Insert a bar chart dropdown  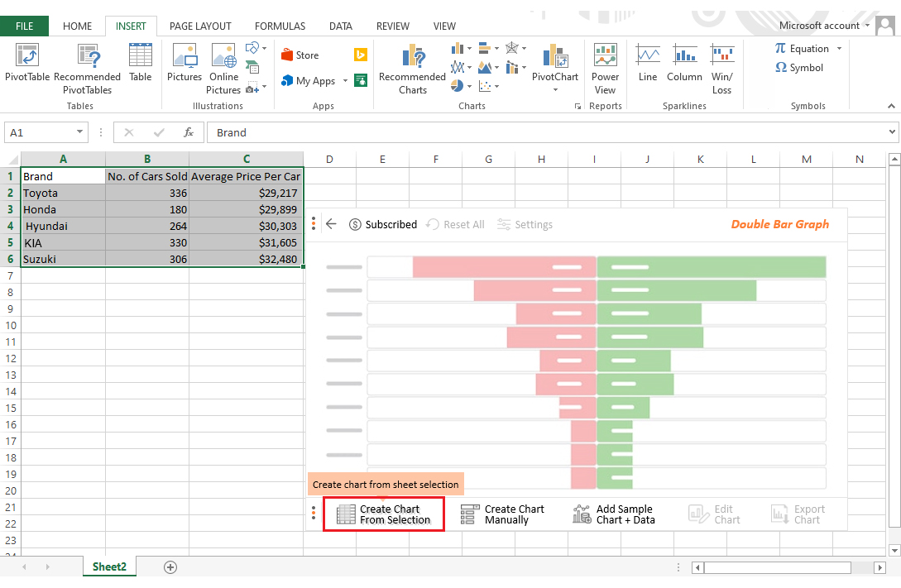click(488, 48)
